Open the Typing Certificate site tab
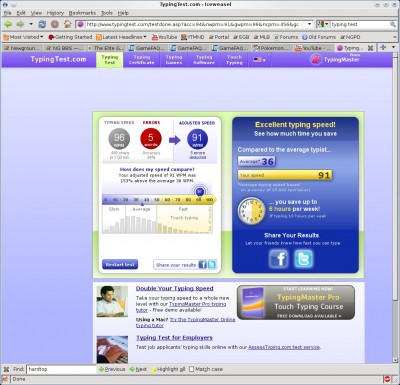This screenshot has width=400, height=385. click(x=142, y=60)
